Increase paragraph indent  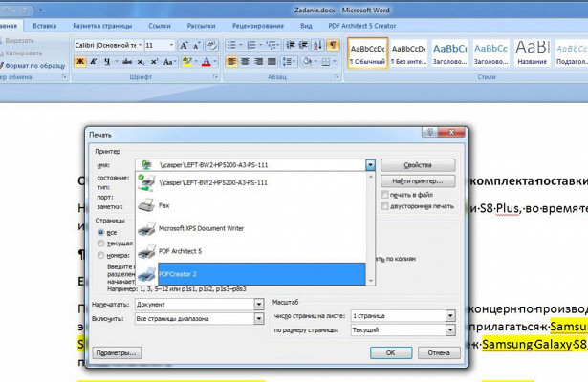pos(303,45)
